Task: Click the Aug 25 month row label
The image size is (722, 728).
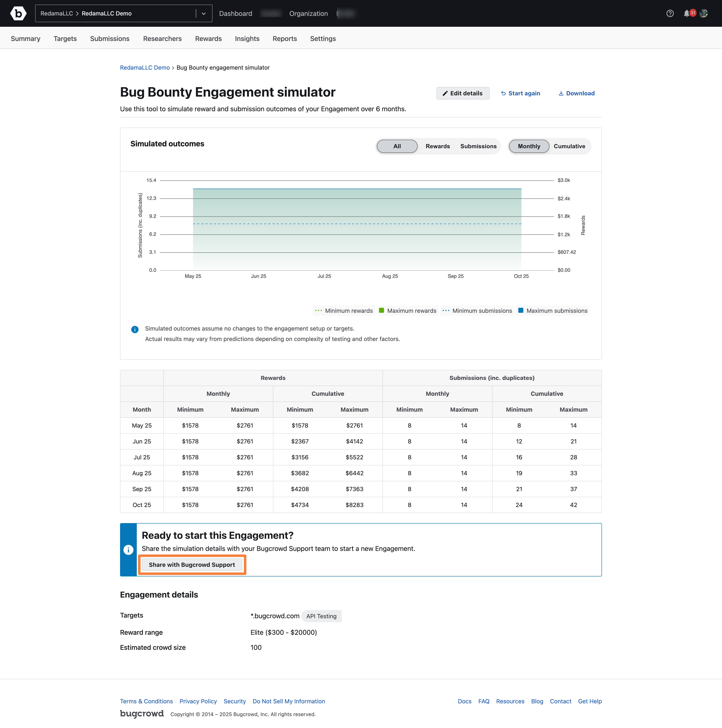Action: pyautogui.click(x=142, y=473)
